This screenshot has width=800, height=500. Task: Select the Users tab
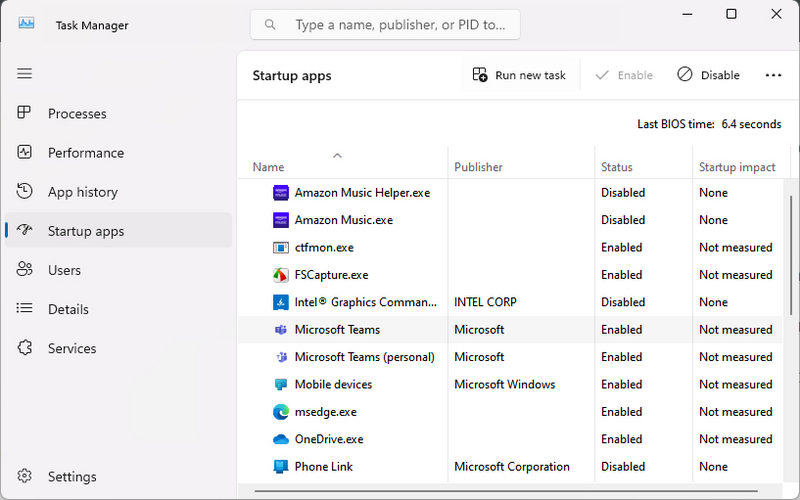(x=118, y=270)
